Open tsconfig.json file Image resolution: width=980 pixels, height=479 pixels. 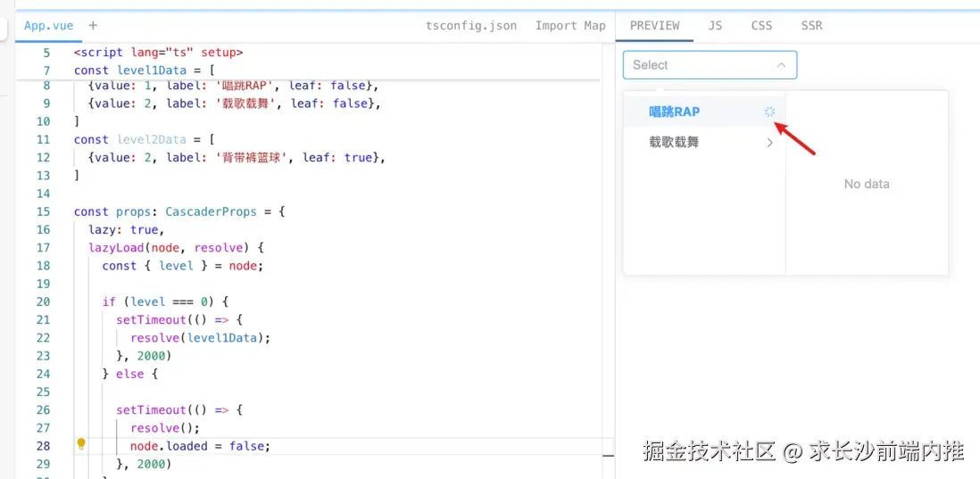[471, 26]
